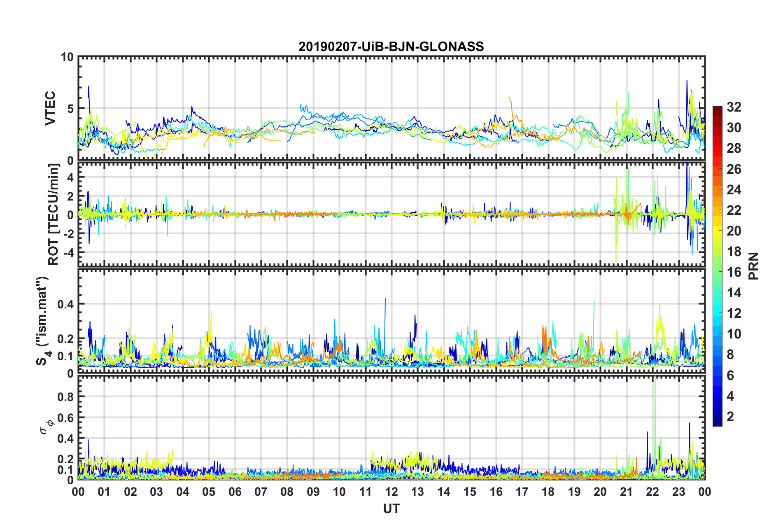The height and width of the screenshot is (532, 783).
Task: Click the colorbar tick label 28
Action: [x=734, y=148]
